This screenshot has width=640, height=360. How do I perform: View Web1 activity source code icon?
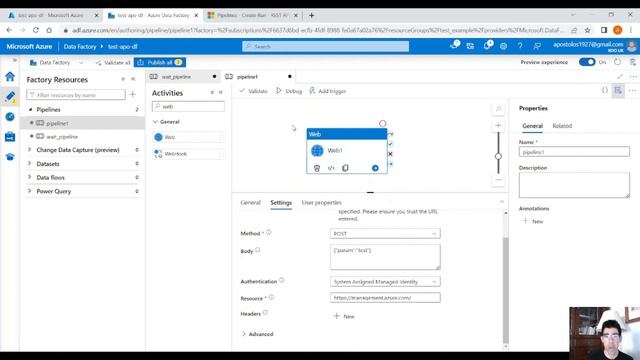(x=331, y=168)
